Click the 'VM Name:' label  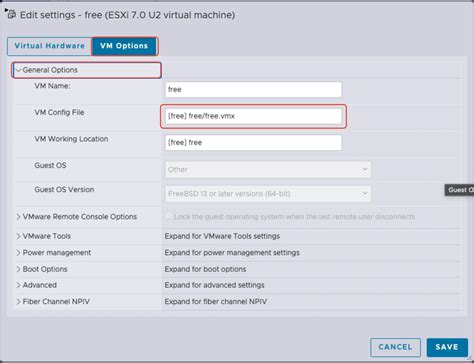coord(52,86)
